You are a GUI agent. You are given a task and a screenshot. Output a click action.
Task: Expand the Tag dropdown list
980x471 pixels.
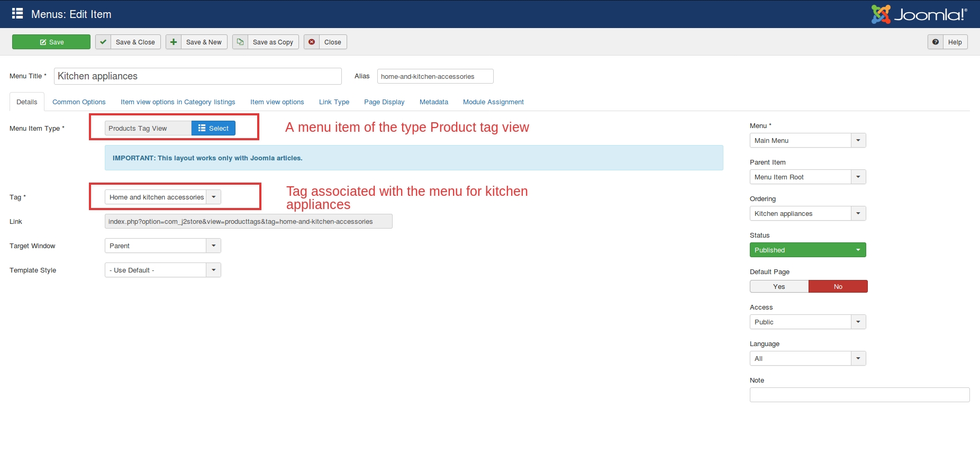214,197
